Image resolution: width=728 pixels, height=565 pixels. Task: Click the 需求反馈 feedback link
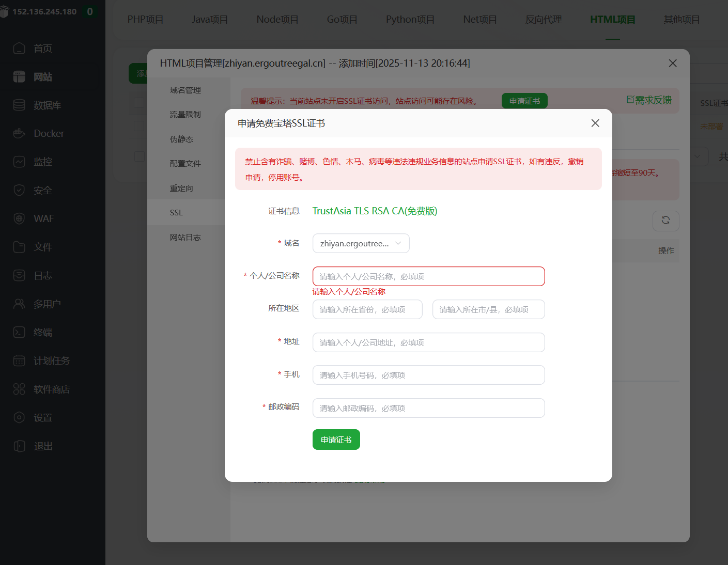(649, 100)
